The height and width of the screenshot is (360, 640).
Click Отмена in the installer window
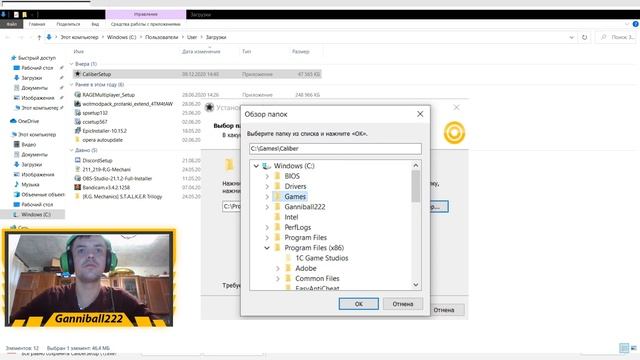tap(444, 310)
